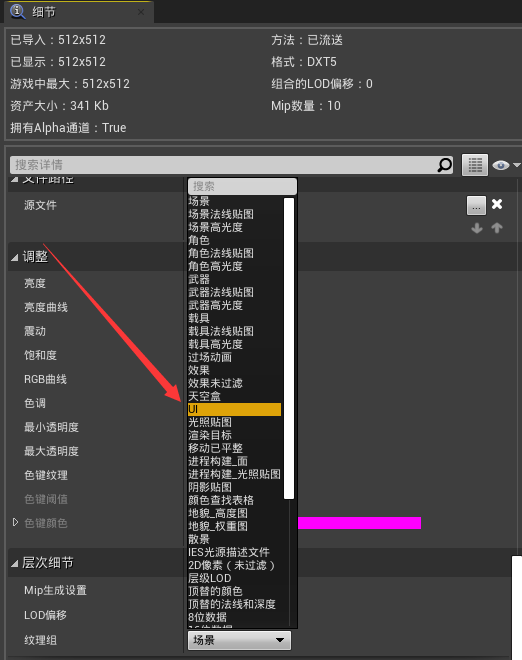
Task: Open the source file browse ellipsis button
Action: 476,205
